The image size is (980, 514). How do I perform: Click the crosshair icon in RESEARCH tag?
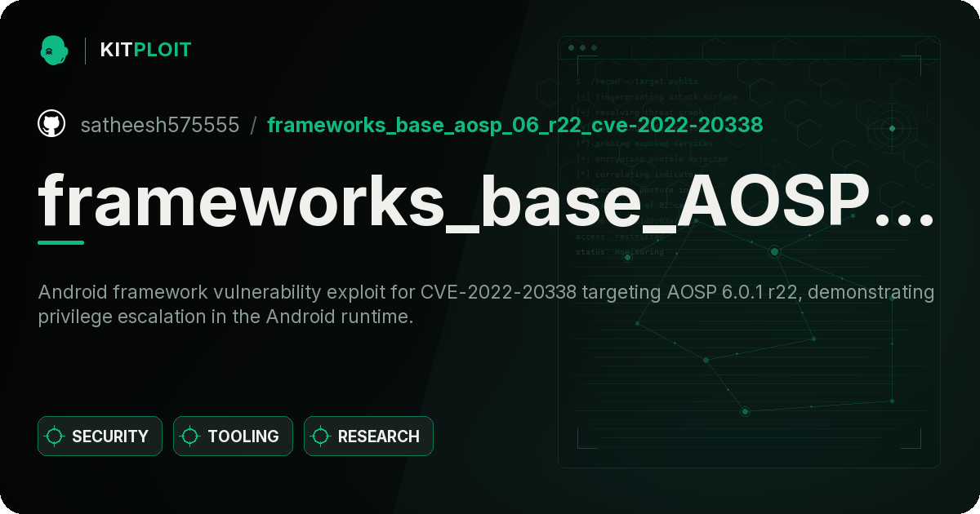[x=321, y=436]
